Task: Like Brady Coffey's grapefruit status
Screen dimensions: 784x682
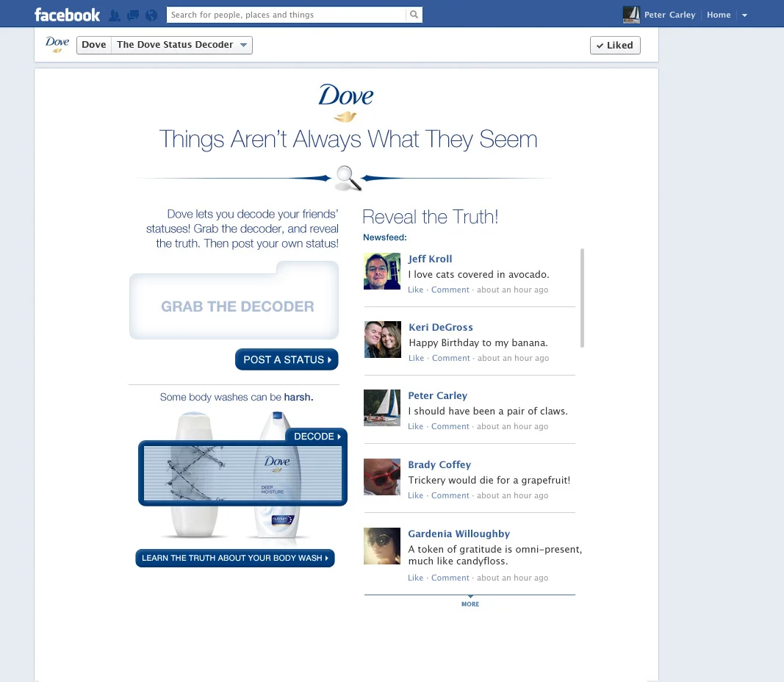Action: pos(415,495)
